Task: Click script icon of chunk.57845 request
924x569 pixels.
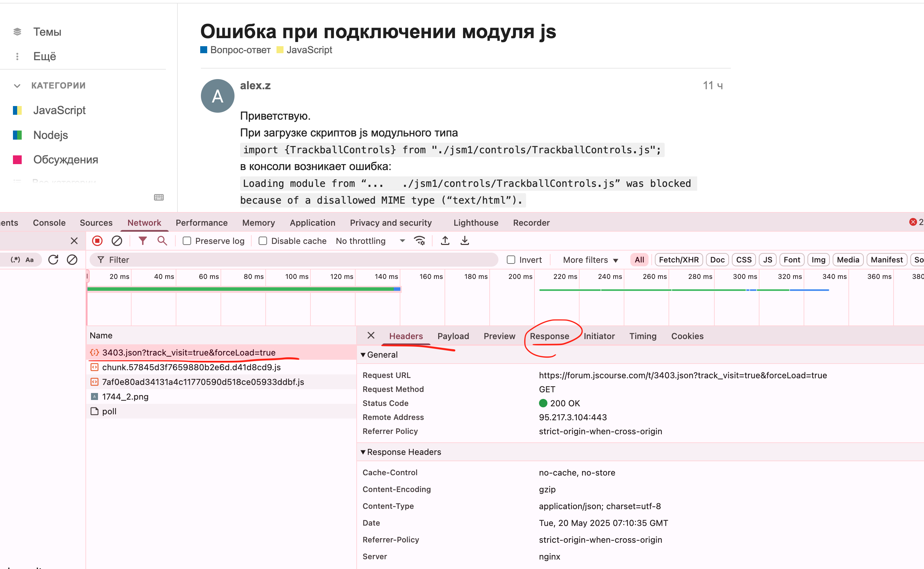Action: 94,367
